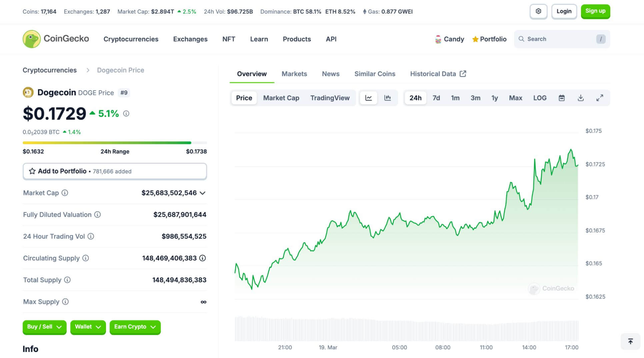
Task: Select TradingView chart mode
Action: coord(330,98)
